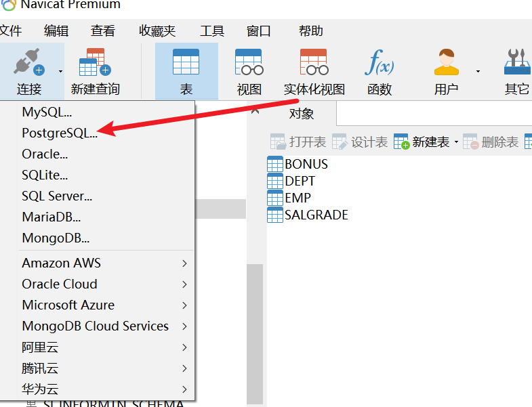This screenshot has height=407, width=532.
Task: Click the Others (其它) tools icon
Action: coord(516,63)
